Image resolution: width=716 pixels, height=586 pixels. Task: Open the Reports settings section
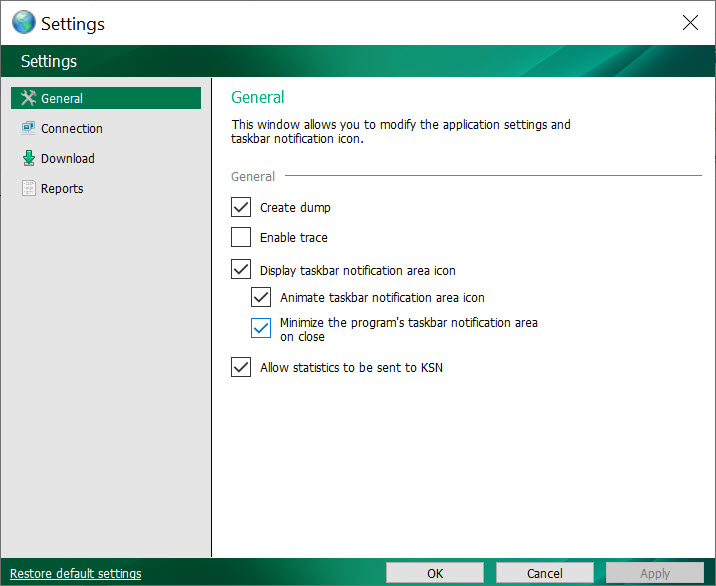106,189
